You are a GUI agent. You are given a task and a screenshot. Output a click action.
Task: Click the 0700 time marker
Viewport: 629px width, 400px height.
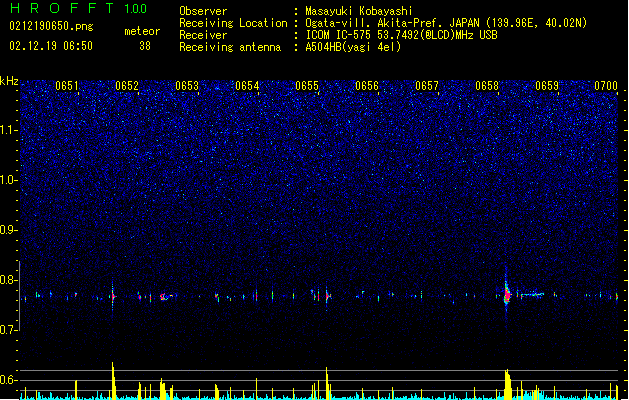606,86
